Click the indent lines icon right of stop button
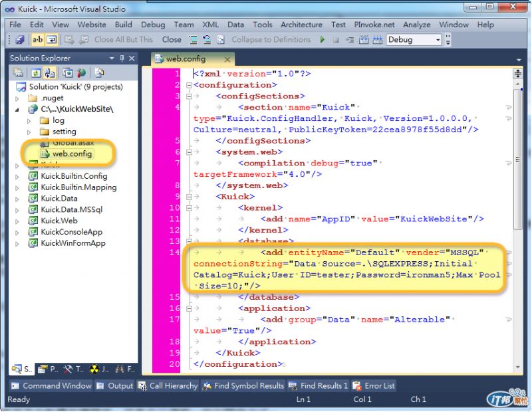This screenshot has width=532, height=412. pos(350,40)
